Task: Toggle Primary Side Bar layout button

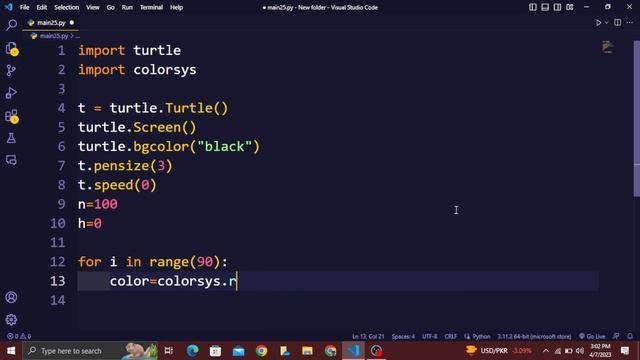Action: (x=533, y=7)
